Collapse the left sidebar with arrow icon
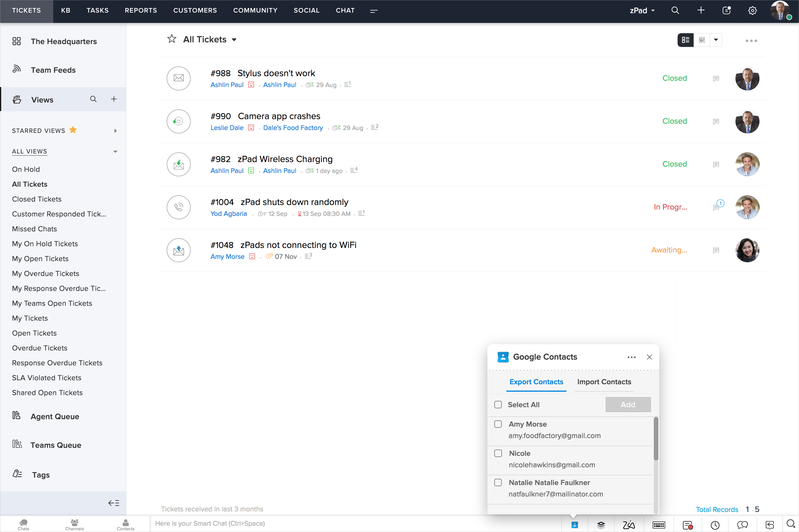 click(x=114, y=503)
